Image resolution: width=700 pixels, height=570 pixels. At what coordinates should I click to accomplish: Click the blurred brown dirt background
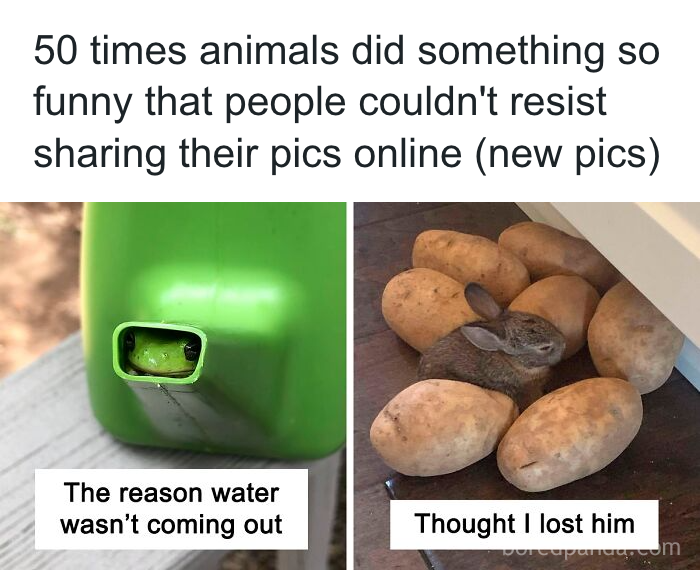[x=38, y=277]
